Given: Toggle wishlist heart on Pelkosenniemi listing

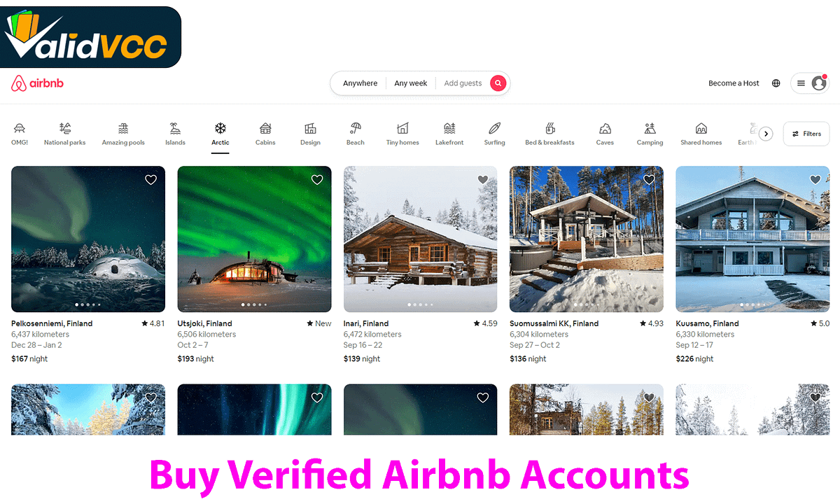Looking at the screenshot, I should (150, 180).
